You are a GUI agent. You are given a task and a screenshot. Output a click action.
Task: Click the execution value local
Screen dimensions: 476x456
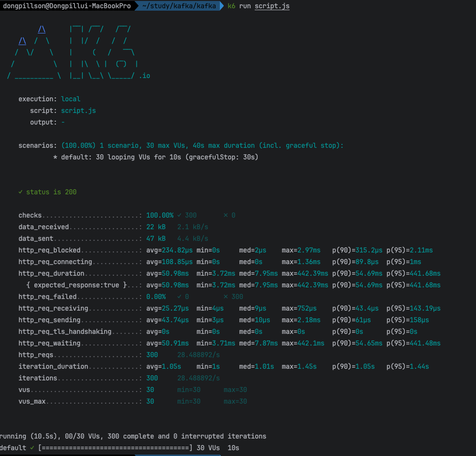(x=71, y=99)
